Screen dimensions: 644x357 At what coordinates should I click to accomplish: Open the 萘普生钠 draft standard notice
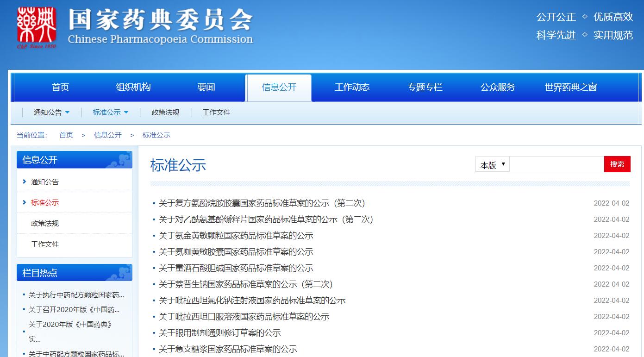point(246,284)
